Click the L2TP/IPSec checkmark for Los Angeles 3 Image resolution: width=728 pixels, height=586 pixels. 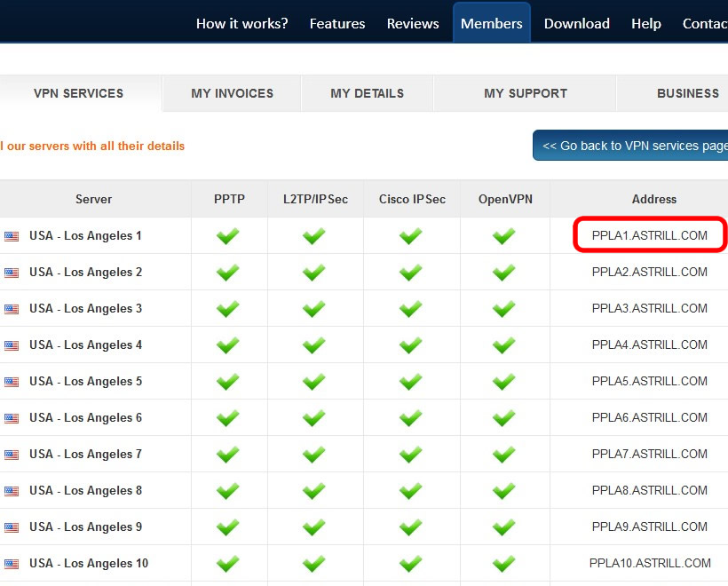pos(313,308)
